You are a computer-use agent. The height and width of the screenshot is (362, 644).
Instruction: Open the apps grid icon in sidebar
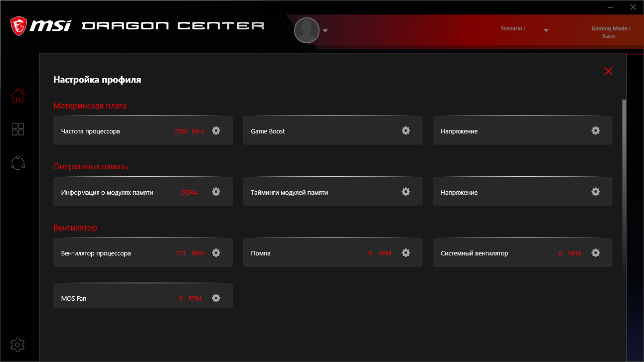[x=18, y=129]
